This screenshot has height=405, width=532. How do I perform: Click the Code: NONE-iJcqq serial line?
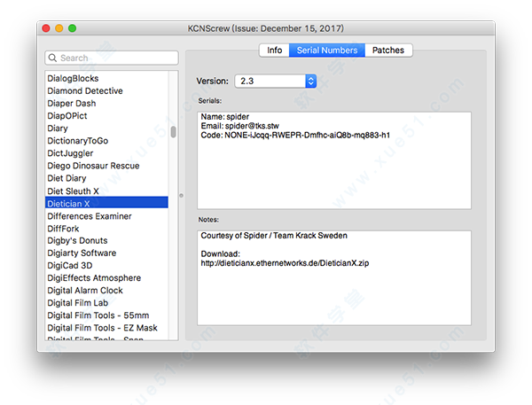point(295,136)
